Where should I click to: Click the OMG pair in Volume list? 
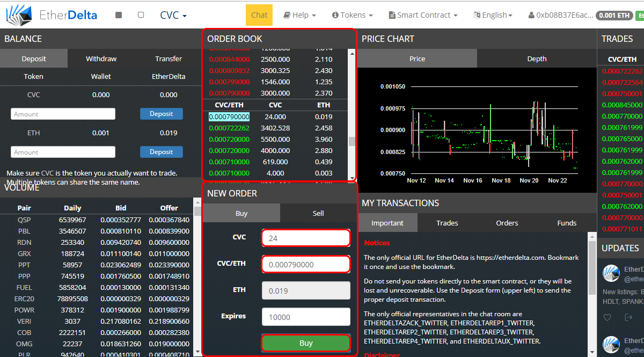click(24, 344)
